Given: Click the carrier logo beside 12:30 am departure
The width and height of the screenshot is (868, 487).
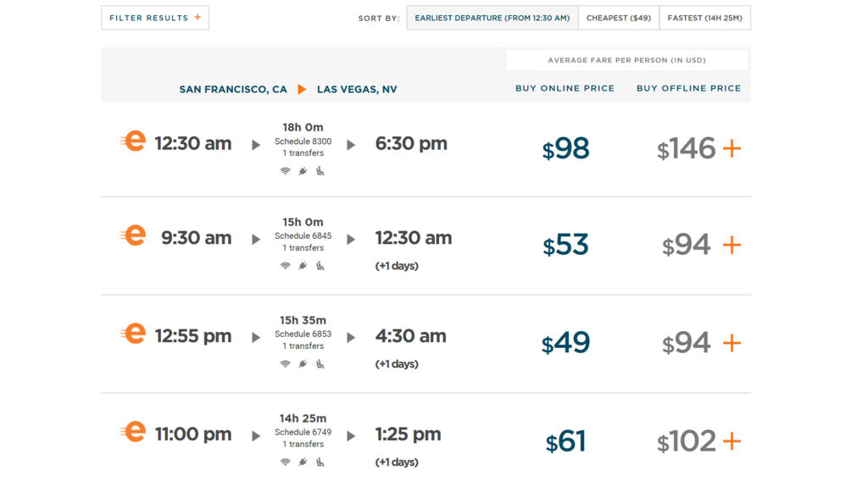Looking at the screenshot, I should (132, 141).
